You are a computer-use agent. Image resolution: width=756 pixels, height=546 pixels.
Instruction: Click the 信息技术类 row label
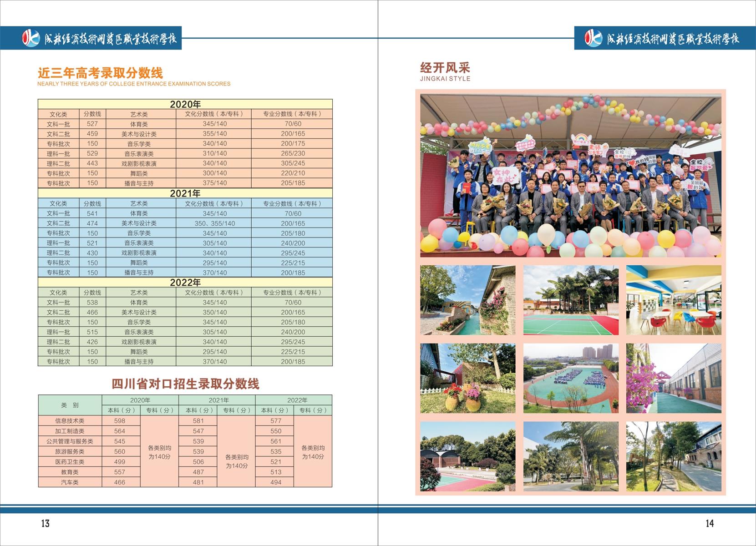tap(70, 421)
